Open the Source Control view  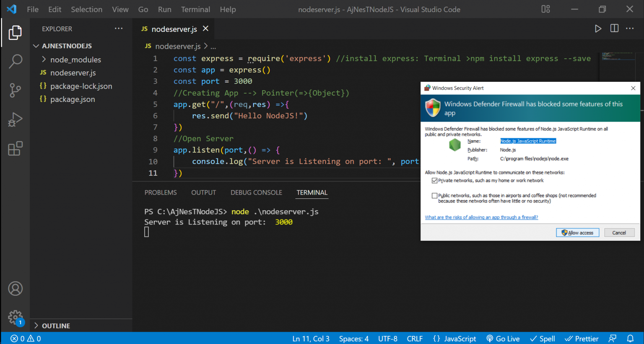(x=15, y=90)
